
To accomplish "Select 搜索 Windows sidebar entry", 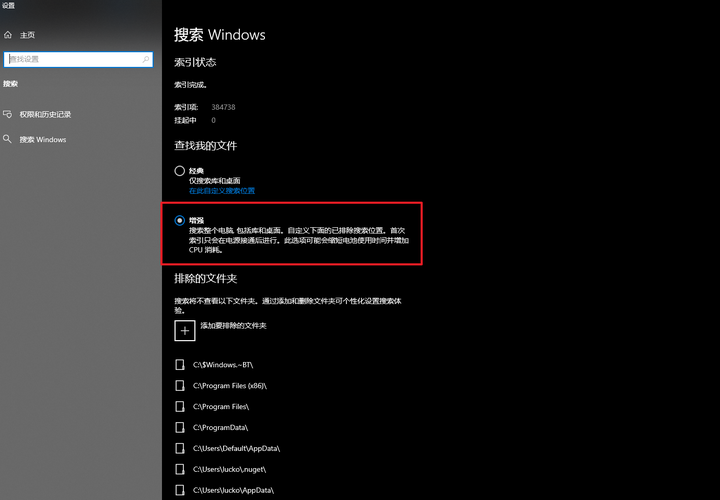I will click(x=43, y=140).
